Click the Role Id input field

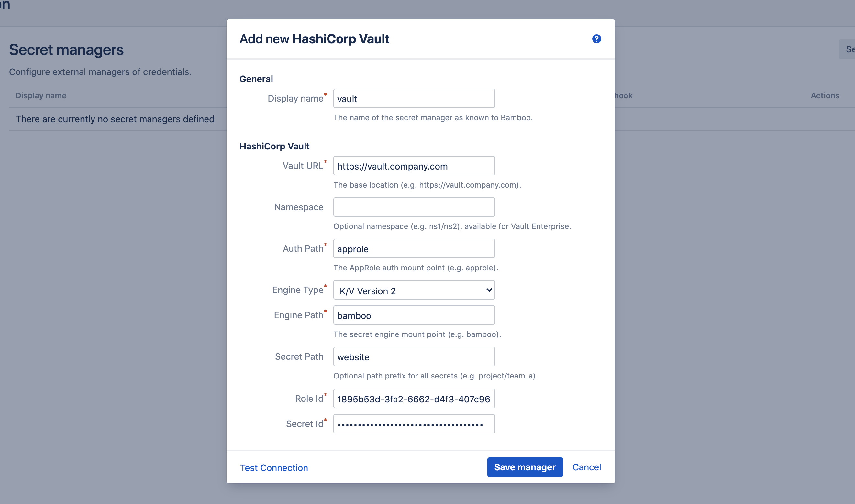point(414,399)
